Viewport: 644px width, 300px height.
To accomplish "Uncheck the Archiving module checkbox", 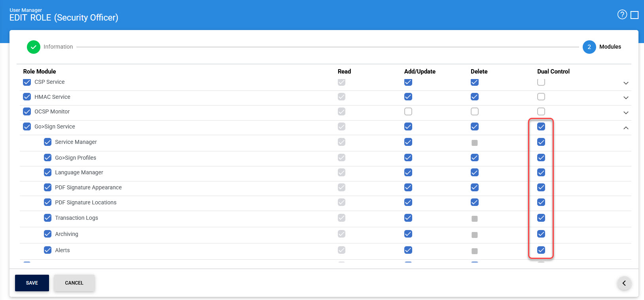I will [x=47, y=234].
